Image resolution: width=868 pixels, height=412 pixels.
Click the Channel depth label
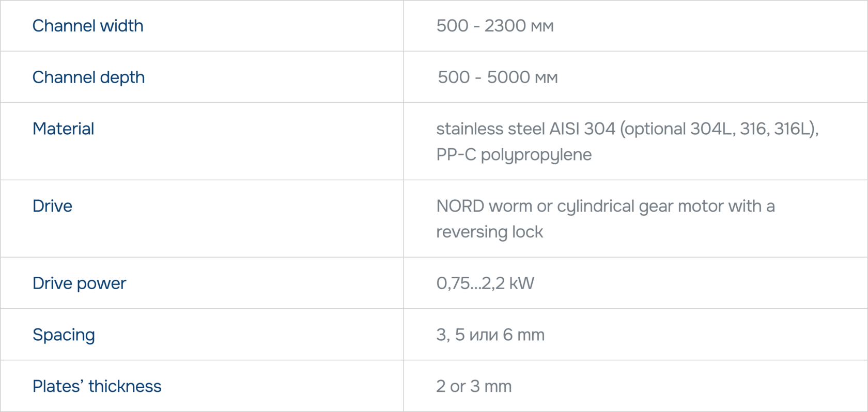[x=88, y=77]
